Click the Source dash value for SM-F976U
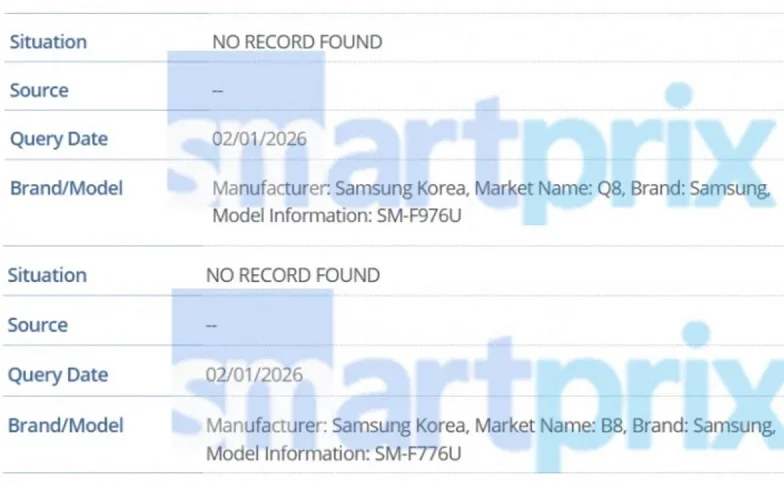The width and height of the screenshot is (784, 484). pyautogui.click(x=217, y=90)
